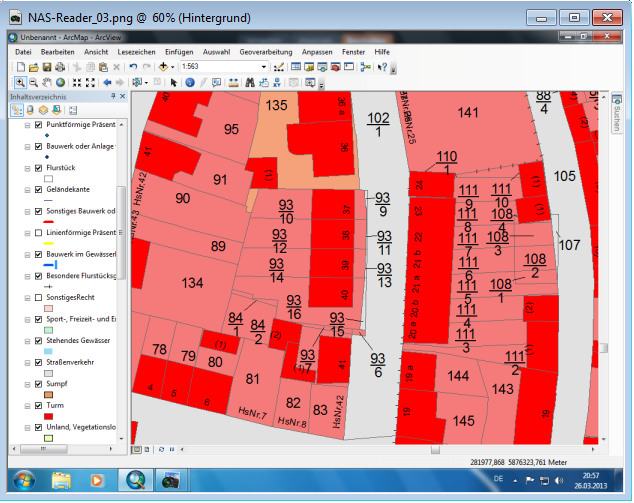Click the Save document icon
Viewport: 634px width, 503px height.
(46, 67)
